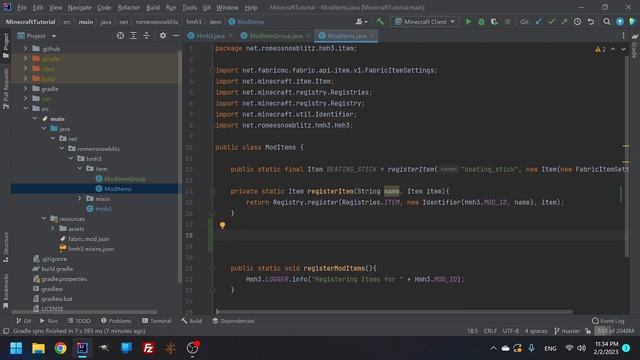The image size is (640, 360).
Task: Commit changes with the Git checkmark
Action: 552,22
